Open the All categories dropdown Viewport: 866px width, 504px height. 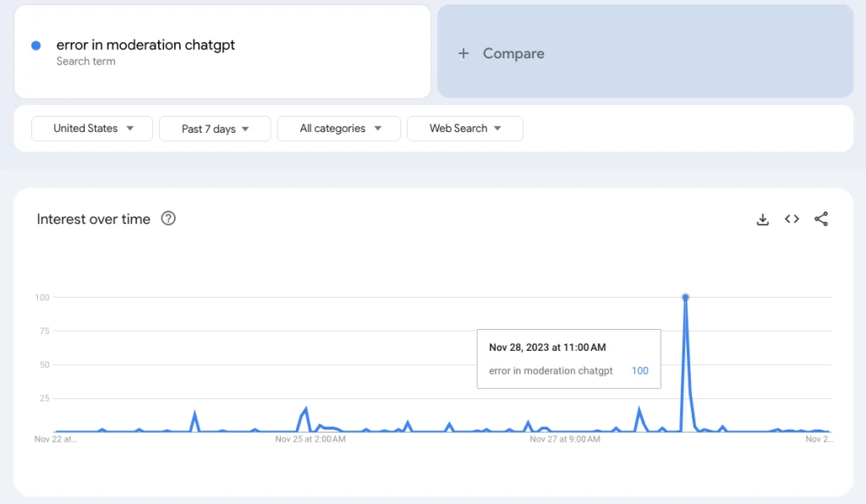[x=339, y=129]
